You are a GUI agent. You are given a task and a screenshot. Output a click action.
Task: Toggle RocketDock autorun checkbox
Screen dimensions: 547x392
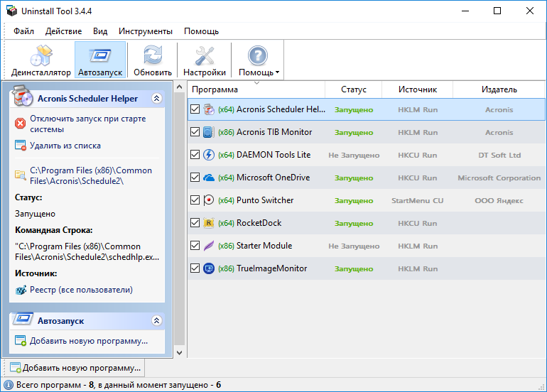coord(195,222)
